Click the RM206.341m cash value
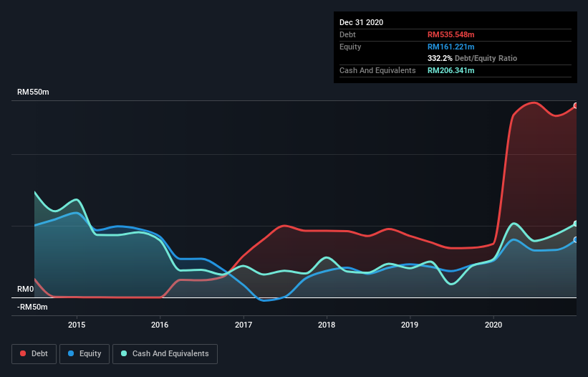This screenshot has height=377, width=588. point(450,70)
